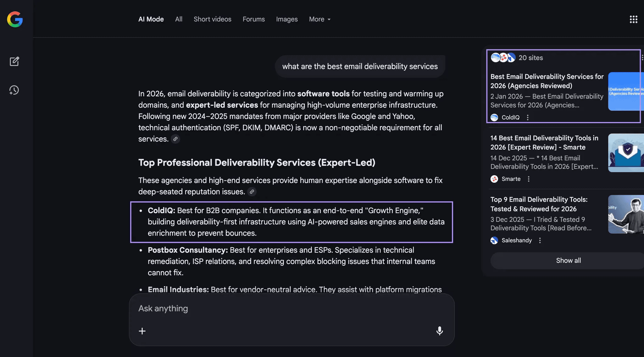Switch to Short videos tab
Viewport: 644px width, 357px height.
point(212,19)
